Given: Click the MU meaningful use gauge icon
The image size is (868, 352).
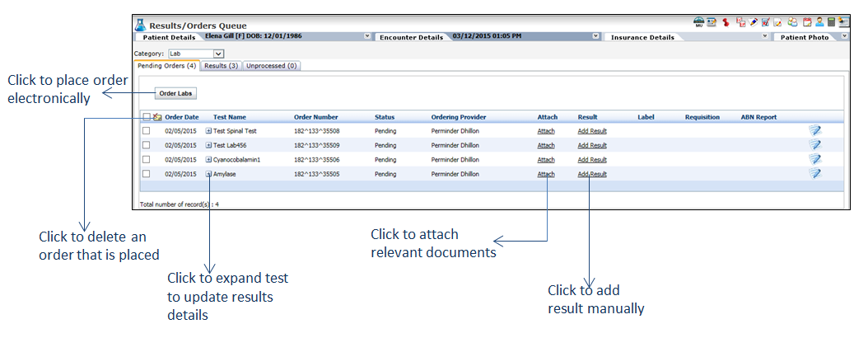Looking at the screenshot, I should [699, 22].
